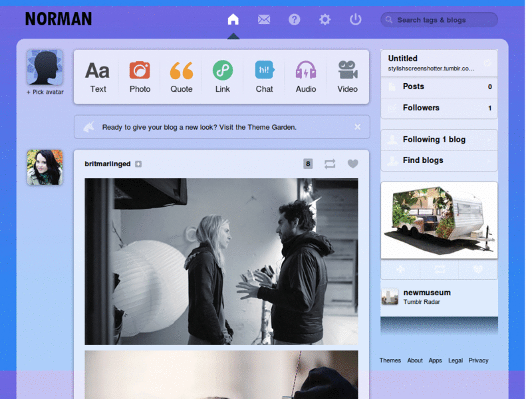Viewport: 532px width, 399px height.
Task: Open the black-and-white photo in post
Action: (221, 261)
